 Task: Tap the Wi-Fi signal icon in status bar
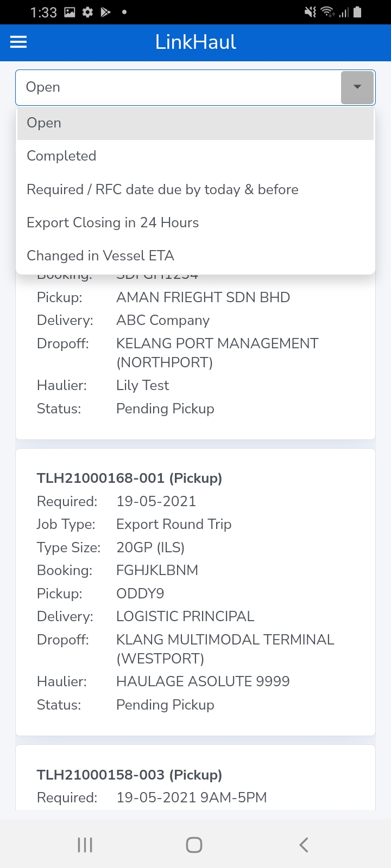tap(327, 12)
